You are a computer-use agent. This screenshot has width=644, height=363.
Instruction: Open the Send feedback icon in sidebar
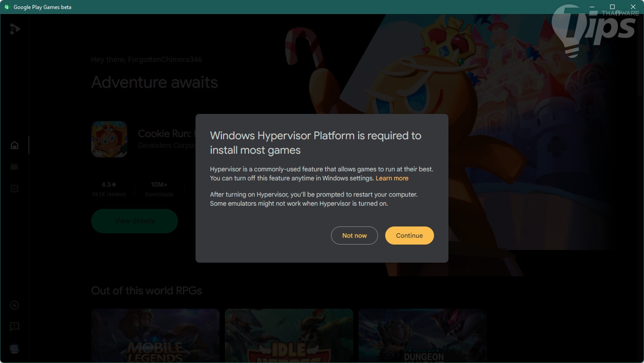14,326
